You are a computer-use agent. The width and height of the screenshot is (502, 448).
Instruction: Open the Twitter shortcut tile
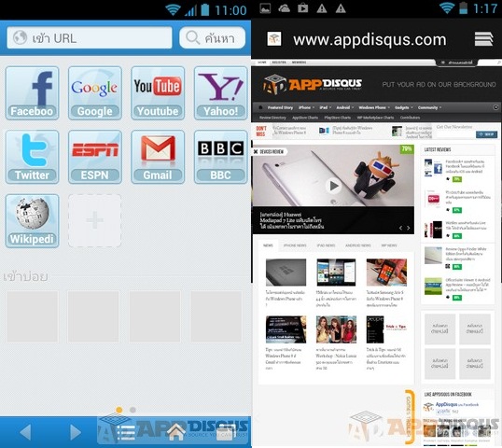[x=32, y=157]
